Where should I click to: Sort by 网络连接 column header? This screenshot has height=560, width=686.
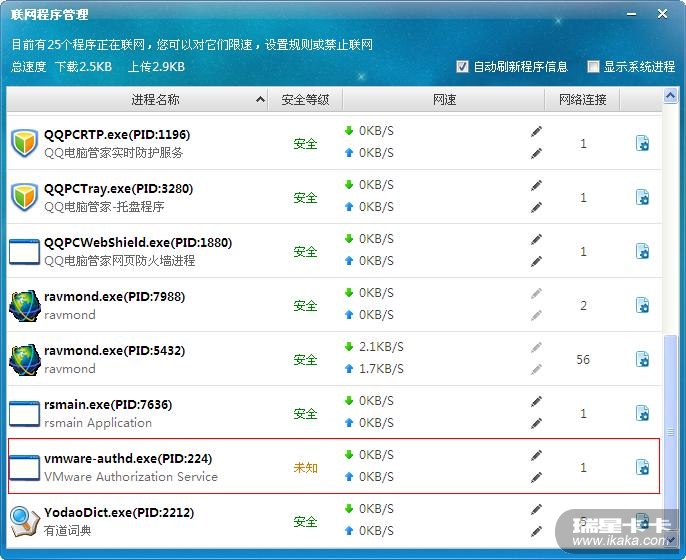(x=582, y=99)
